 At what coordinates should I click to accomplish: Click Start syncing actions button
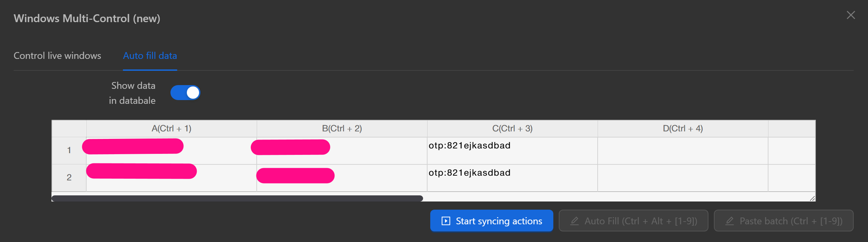point(491,221)
